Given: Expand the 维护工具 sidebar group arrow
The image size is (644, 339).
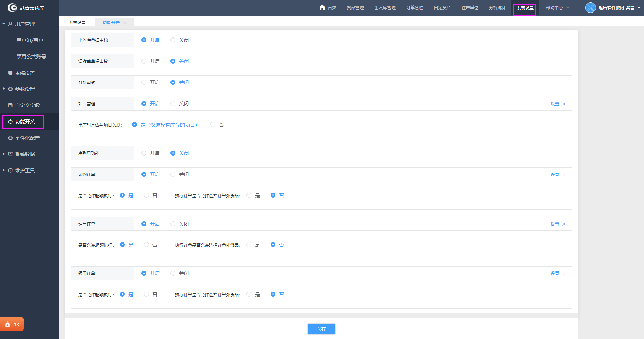Looking at the screenshot, I should point(4,170).
